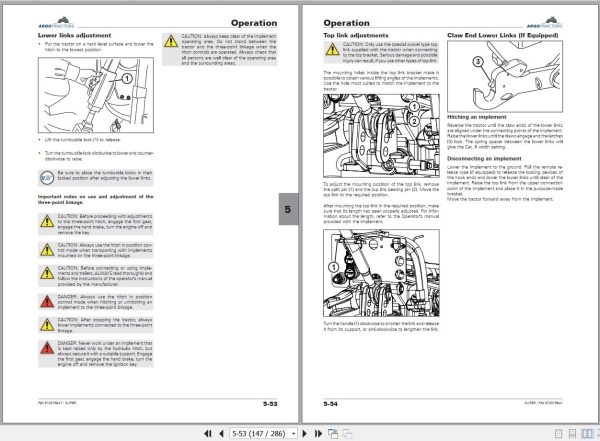Click page number 5-54 in the footer
The image size is (600, 441).
(331, 403)
